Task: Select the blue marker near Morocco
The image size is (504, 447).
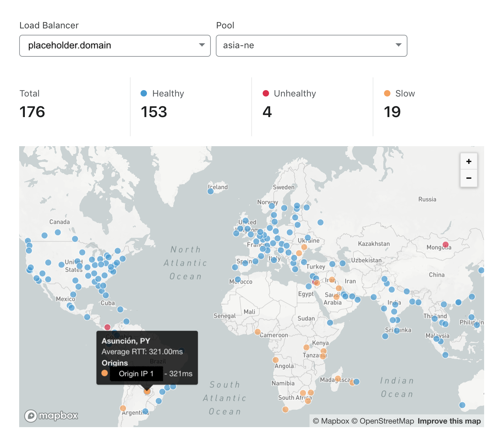Action: pos(238,279)
